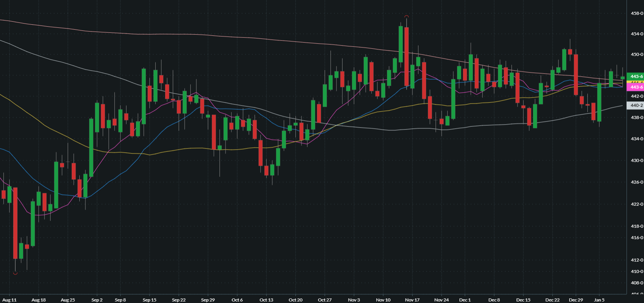Select the Jan 5 date label
644x303 pixels.
pos(599,300)
